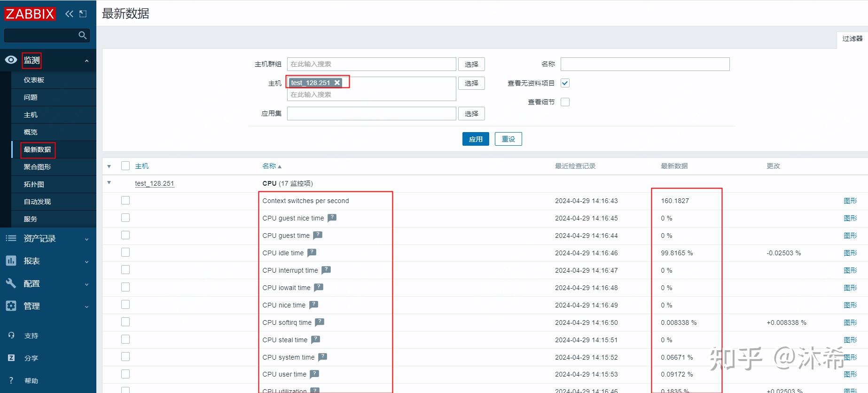This screenshot has width=868, height=393.
Task: Click the 报表 chart icon
Action: coord(11,261)
